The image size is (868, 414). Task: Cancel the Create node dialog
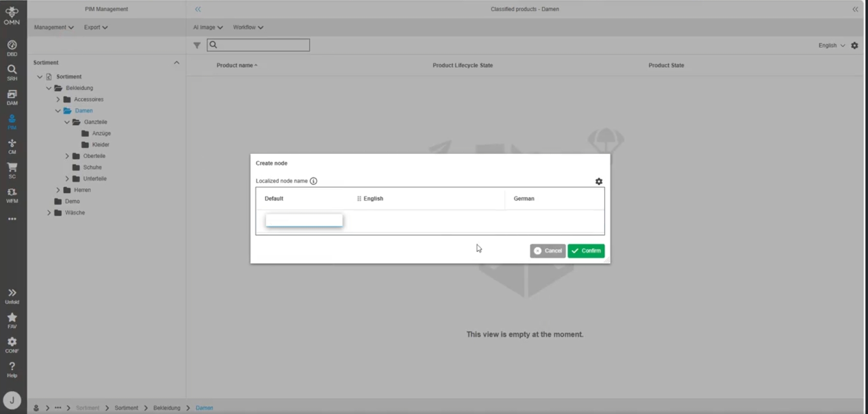547,251
